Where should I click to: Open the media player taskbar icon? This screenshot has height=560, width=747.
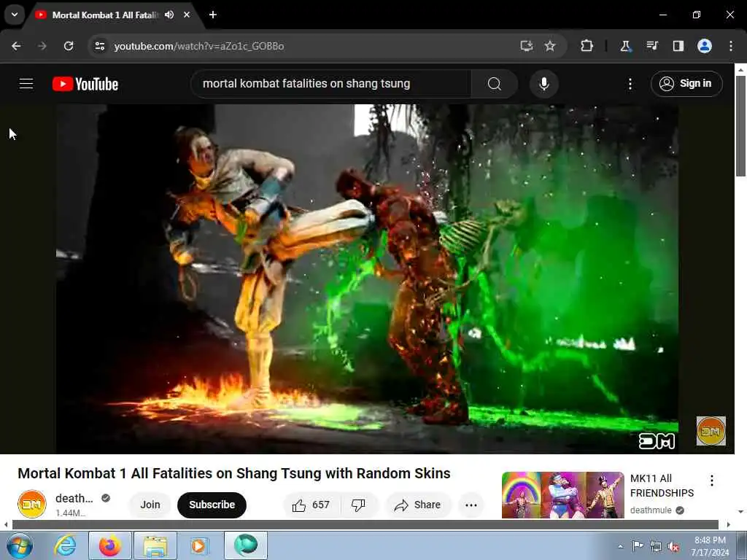click(199, 545)
